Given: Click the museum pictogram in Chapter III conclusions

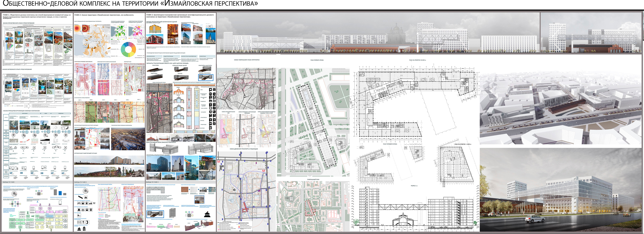Looking at the screenshot, I should point(207,214).
